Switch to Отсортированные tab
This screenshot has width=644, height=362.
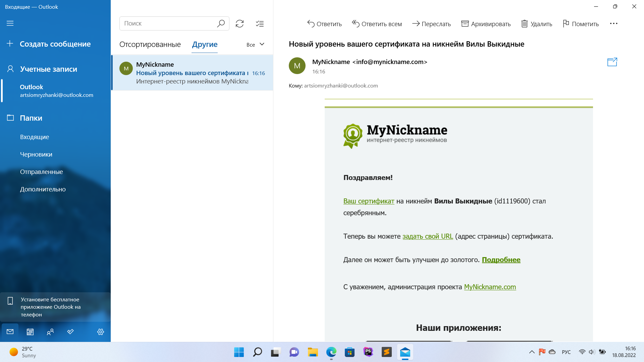click(x=150, y=45)
